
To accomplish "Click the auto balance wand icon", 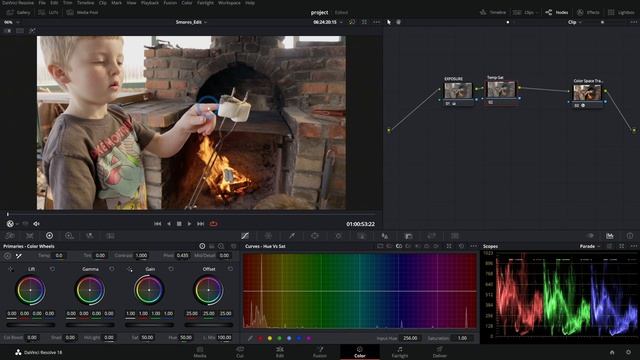I will [18, 256].
